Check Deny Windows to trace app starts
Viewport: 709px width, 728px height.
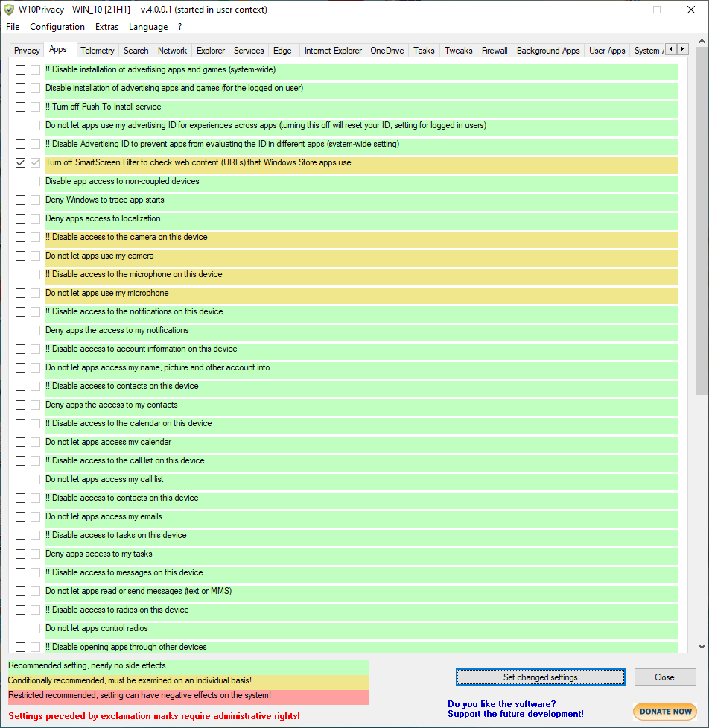[20, 200]
